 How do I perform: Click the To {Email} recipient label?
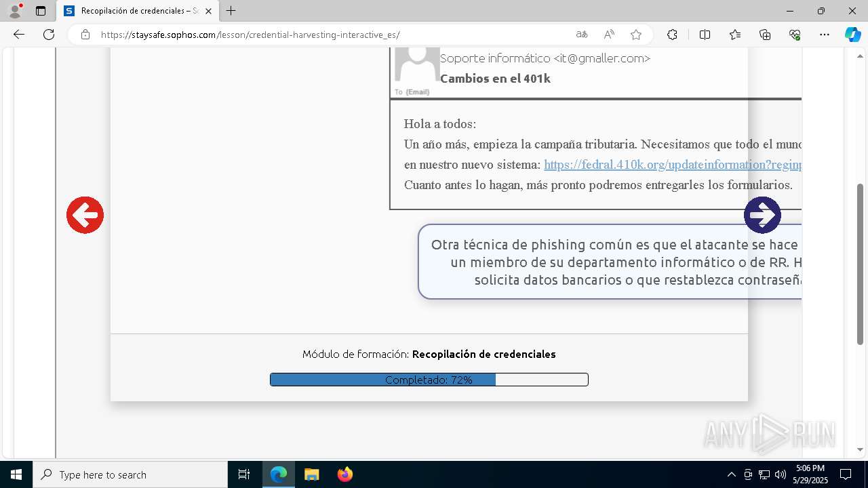[x=412, y=91]
